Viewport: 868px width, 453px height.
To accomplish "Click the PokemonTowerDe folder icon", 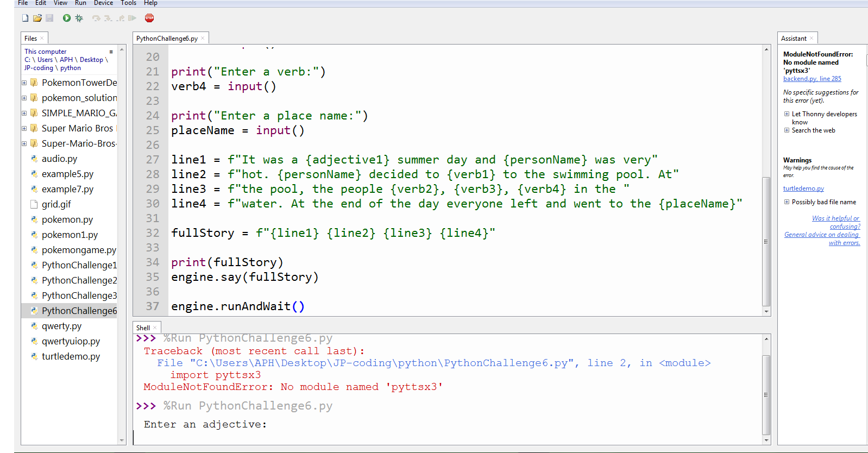I will pos(34,83).
